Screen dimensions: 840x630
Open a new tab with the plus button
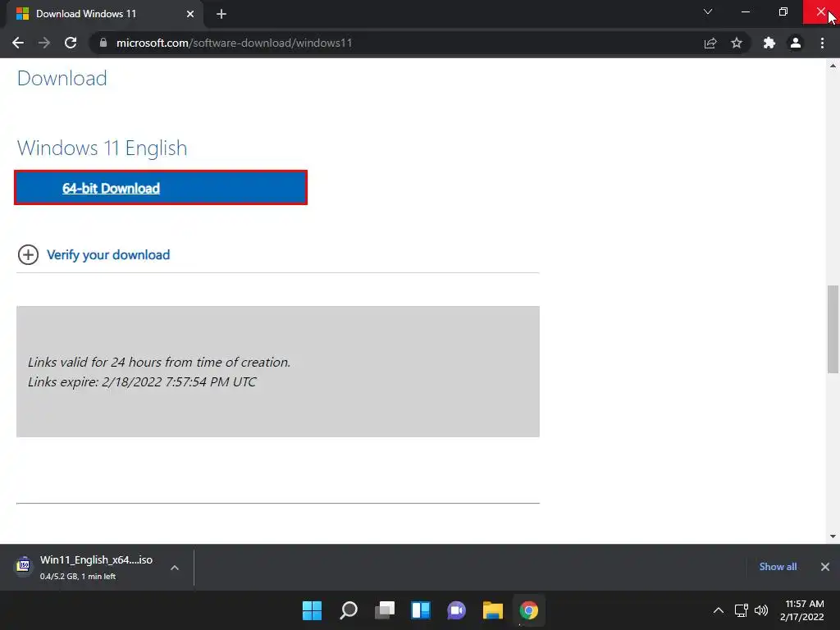coord(221,14)
